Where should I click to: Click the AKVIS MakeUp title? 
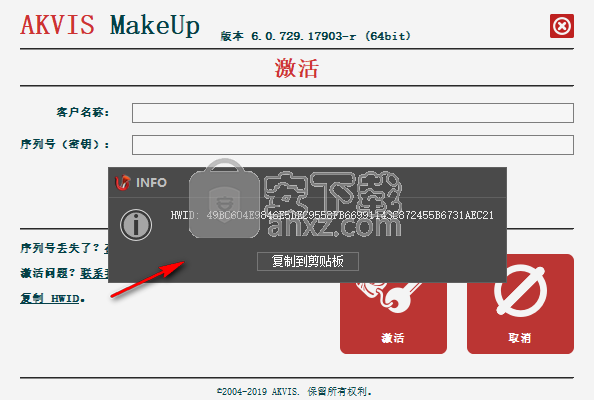pyautogui.click(x=110, y=25)
